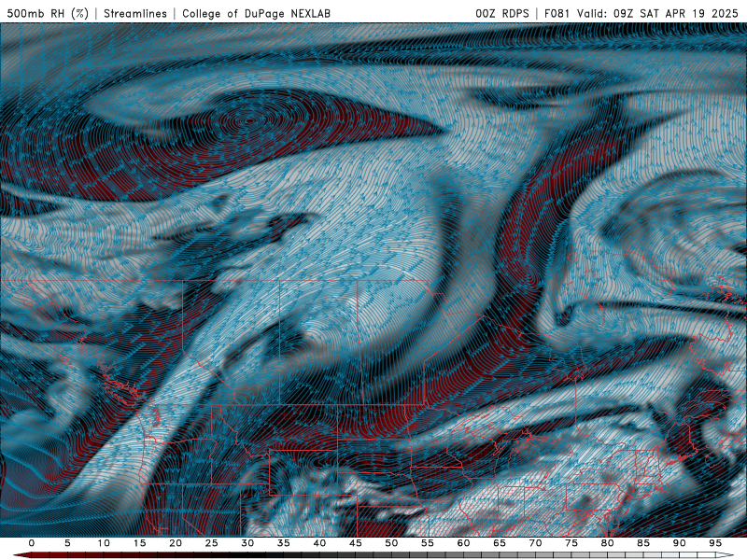Click the '10' value on the color scale
The height and width of the screenshot is (560, 747).
pyautogui.click(x=104, y=543)
